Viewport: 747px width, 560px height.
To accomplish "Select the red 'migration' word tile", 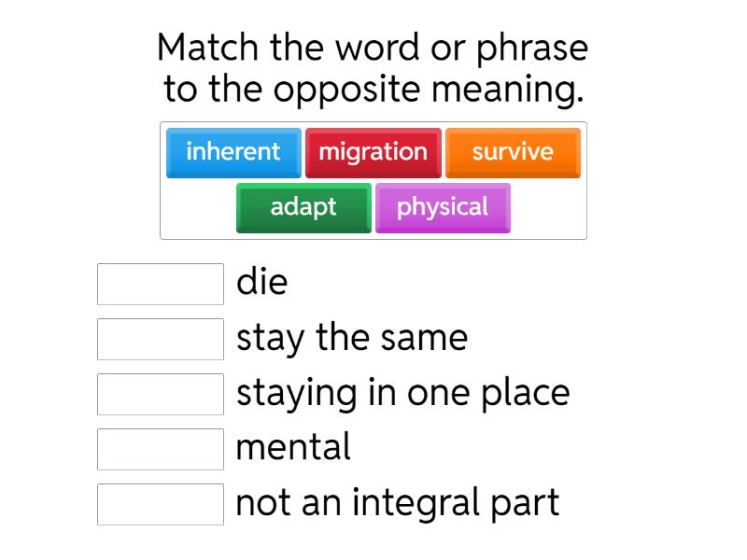I will 373,152.
